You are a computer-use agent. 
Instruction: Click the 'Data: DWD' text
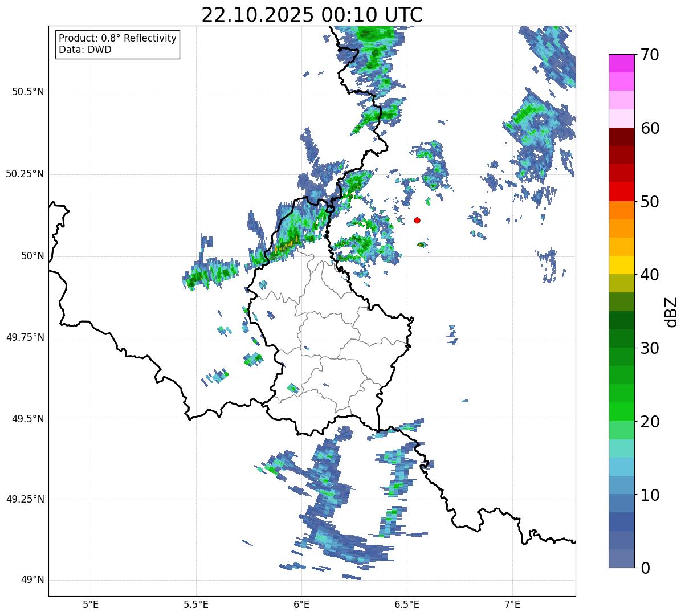point(85,50)
